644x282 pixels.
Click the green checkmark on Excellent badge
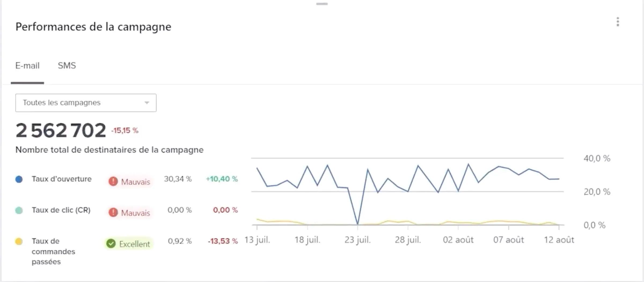click(111, 244)
